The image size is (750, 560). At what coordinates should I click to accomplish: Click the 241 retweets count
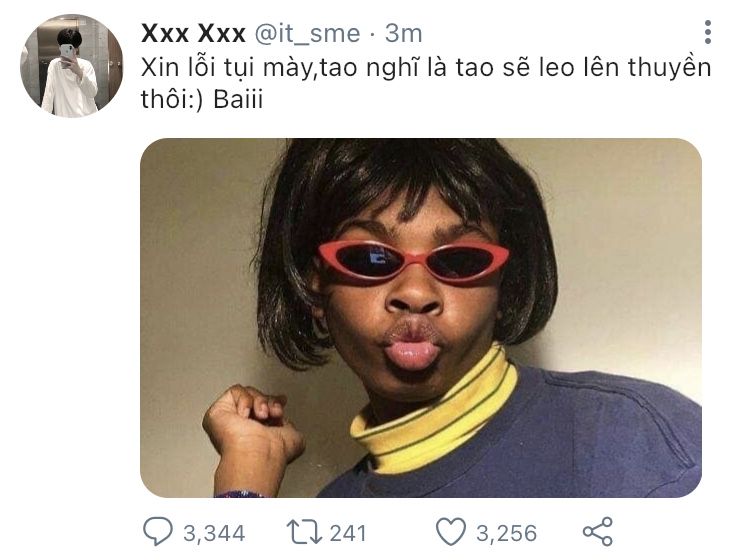[348, 533]
